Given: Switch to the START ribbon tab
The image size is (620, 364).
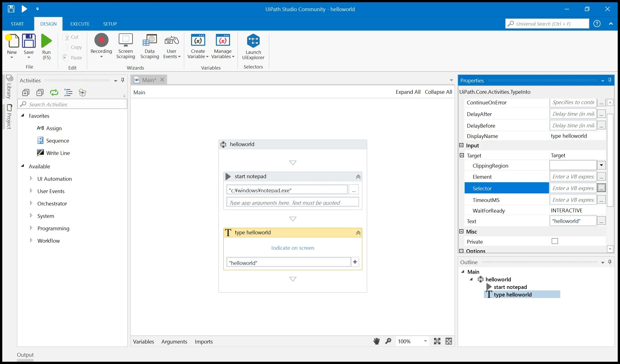Looking at the screenshot, I should pos(17,24).
